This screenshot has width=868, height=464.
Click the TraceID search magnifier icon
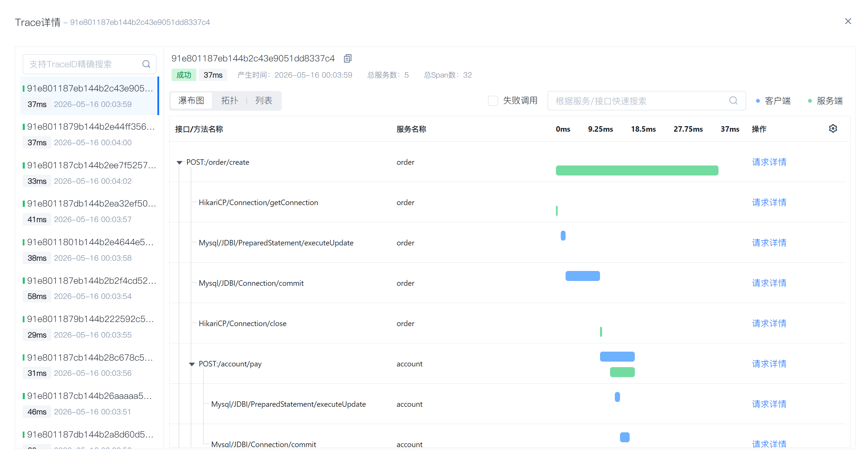pyautogui.click(x=146, y=64)
